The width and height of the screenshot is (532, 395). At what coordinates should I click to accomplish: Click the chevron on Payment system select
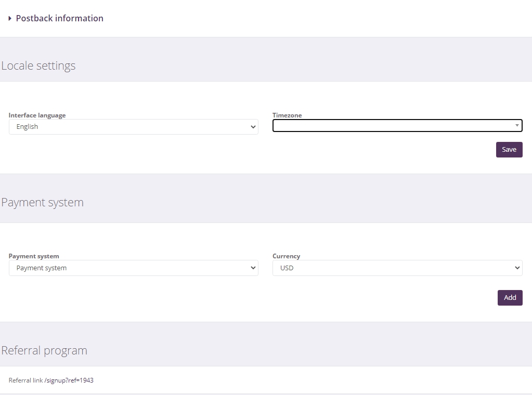pyautogui.click(x=253, y=268)
